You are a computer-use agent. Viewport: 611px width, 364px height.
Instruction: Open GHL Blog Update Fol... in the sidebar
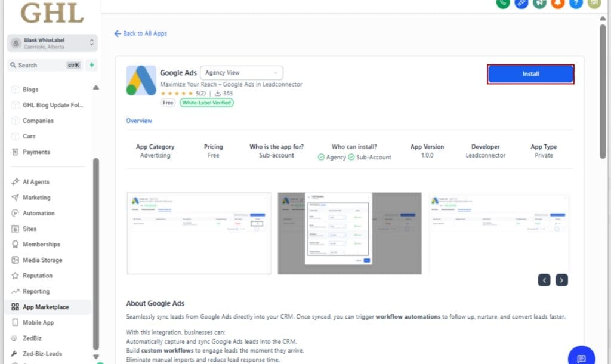pos(53,105)
